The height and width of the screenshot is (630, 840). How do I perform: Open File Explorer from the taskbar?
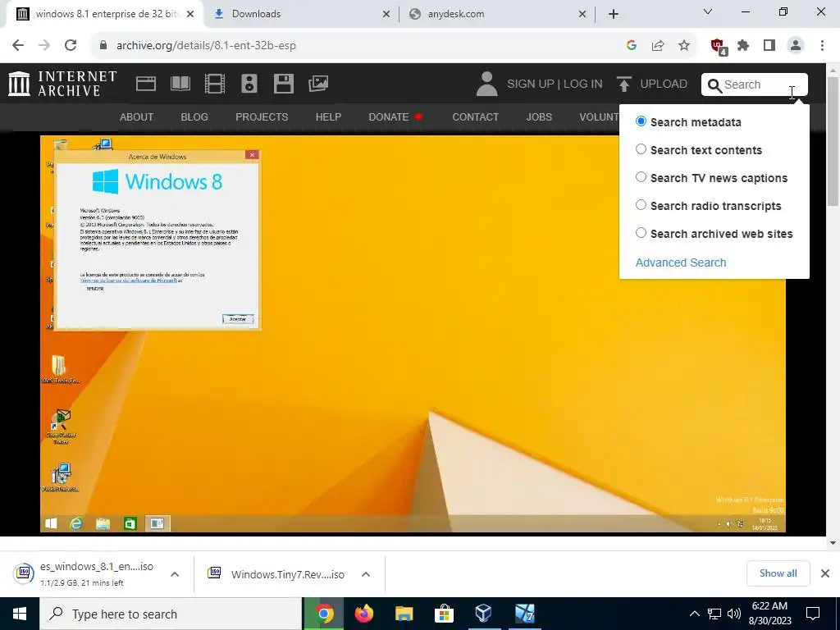[404, 614]
